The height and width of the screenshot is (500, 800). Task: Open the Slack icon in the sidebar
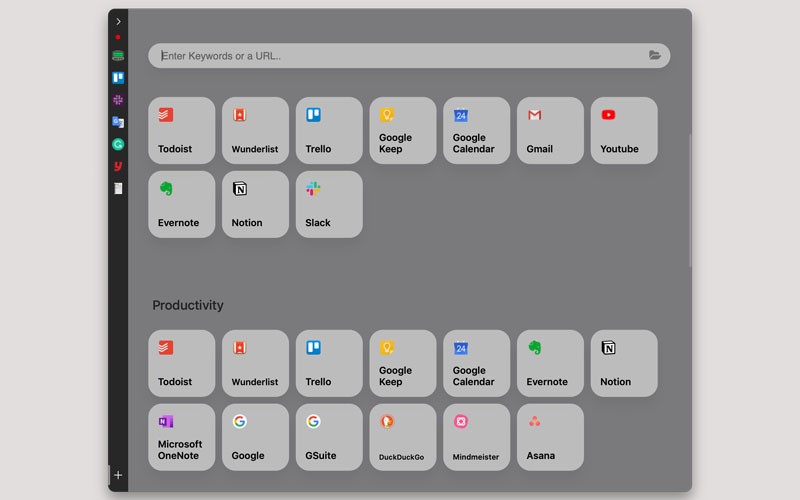click(x=118, y=99)
